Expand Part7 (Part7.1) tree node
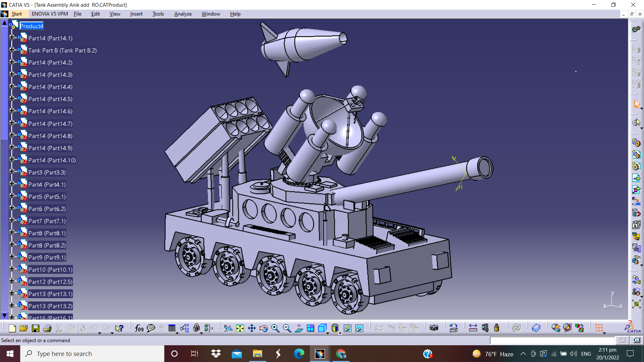This screenshot has width=644, height=362. [12, 220]
